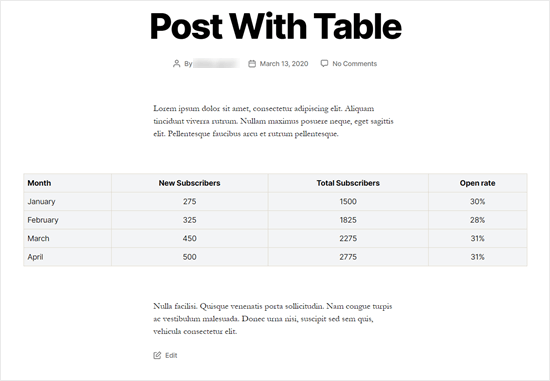Viewport: 550px width, 381px height.
Task: Click the author person icon
Action: (176, 64)
